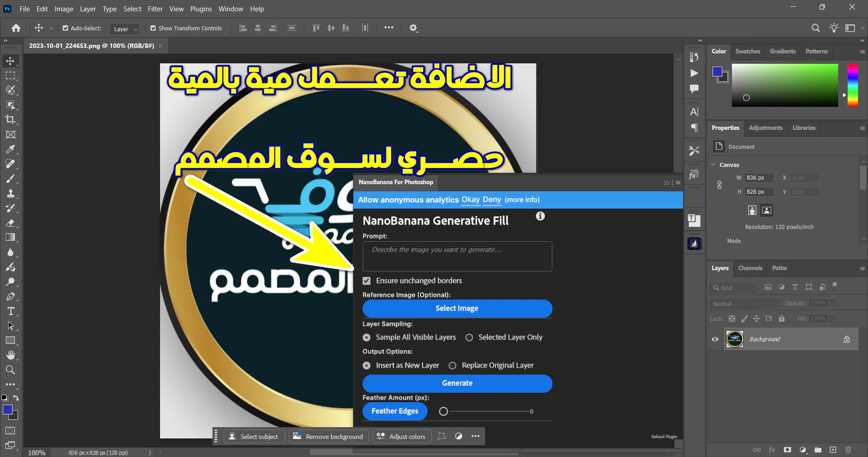Hide the Background layer

[x=714, y=339]
